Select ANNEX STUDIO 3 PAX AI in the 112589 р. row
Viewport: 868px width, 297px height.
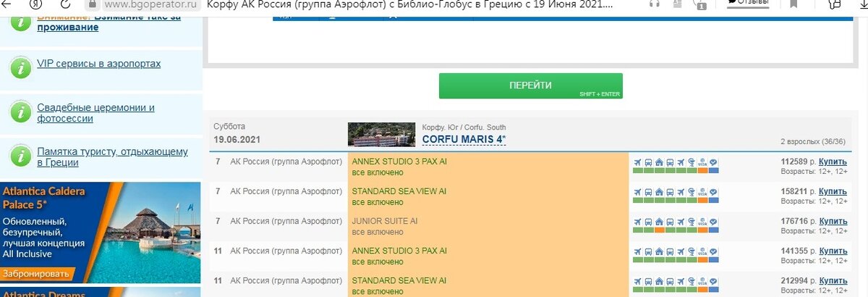(399, 162)
